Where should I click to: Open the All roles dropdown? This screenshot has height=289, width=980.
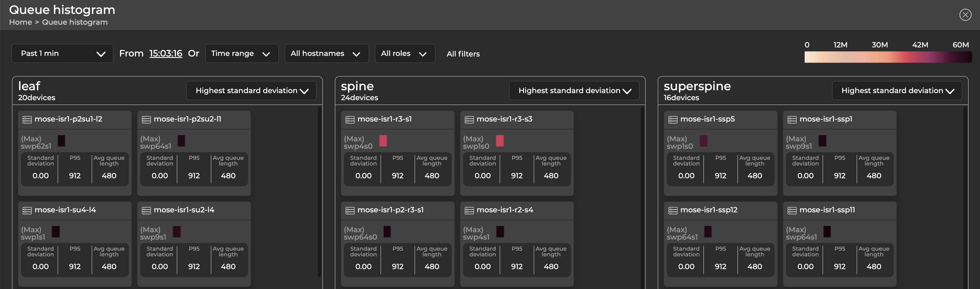tap(405, 53)
